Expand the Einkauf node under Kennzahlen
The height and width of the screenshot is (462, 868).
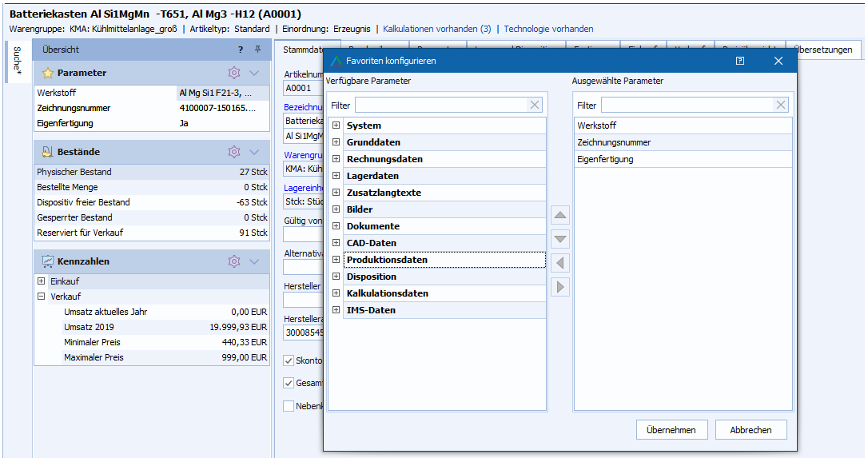pos(42,281)
